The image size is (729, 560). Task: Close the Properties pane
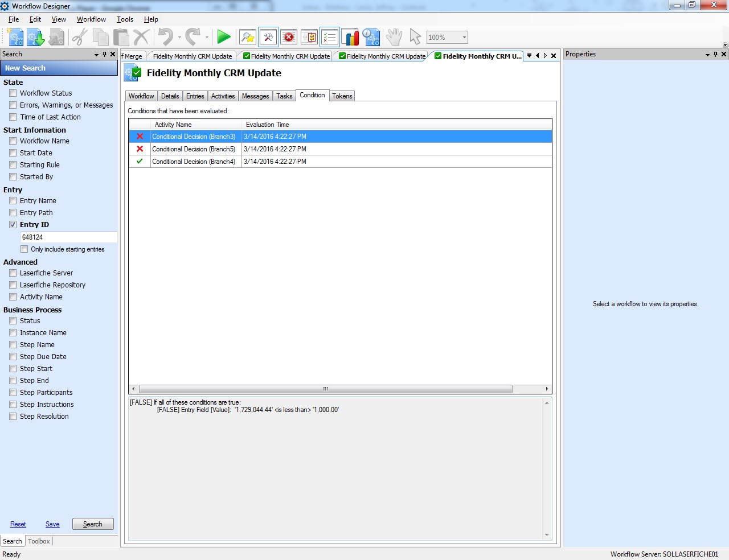724,54
